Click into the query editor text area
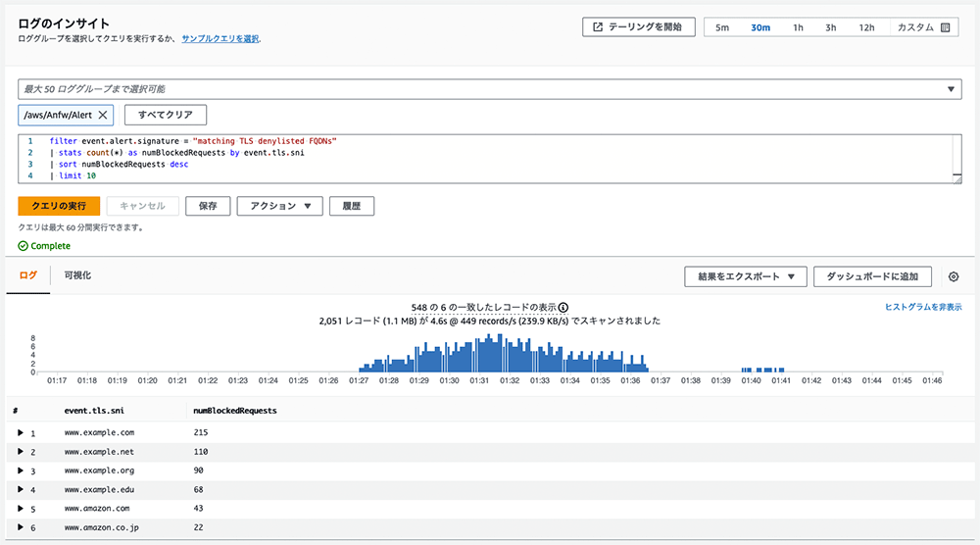 pyautogui.click(x=489, y=159)
